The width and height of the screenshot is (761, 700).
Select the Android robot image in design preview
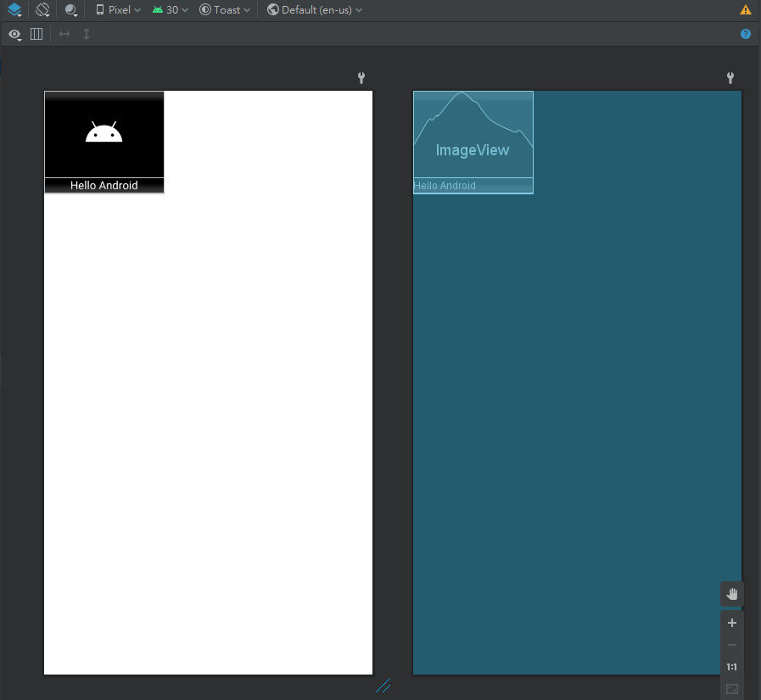point(104,134)
